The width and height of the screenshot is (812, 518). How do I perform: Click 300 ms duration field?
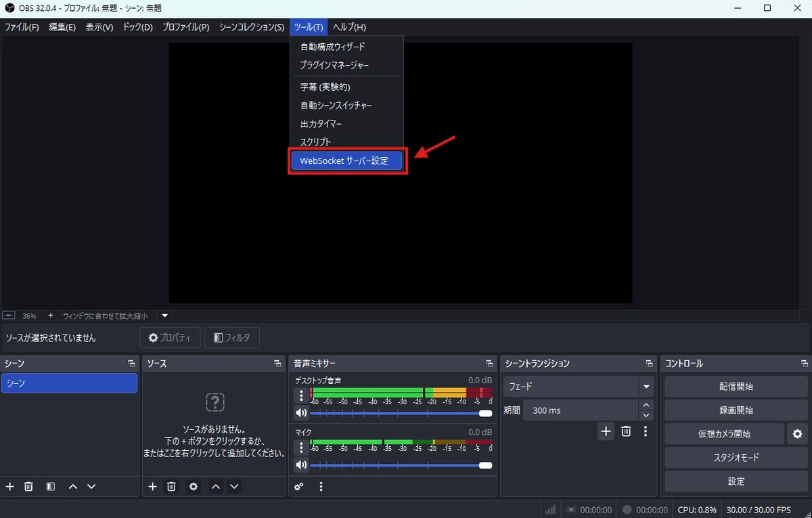(x=581, y=410)
